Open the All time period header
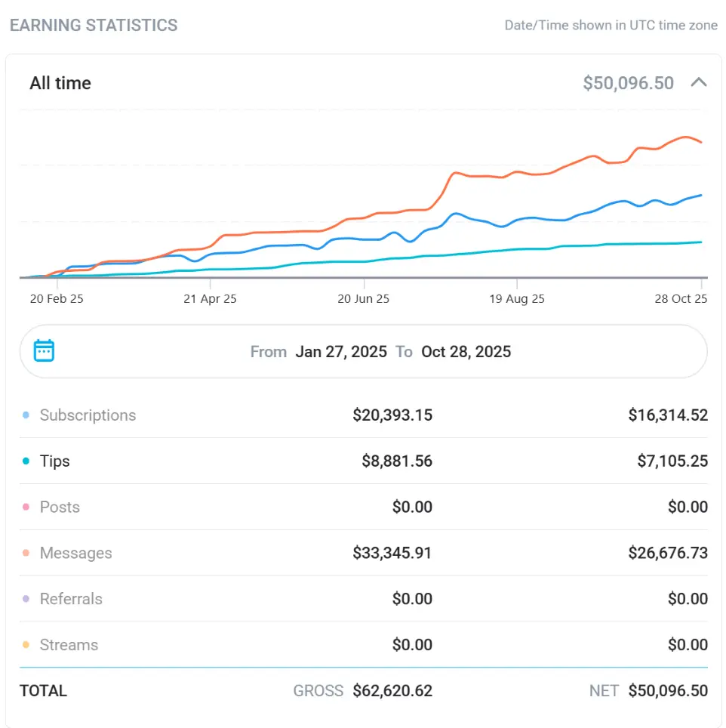Screen dimensions: 726x728 (x=60, y=83)
